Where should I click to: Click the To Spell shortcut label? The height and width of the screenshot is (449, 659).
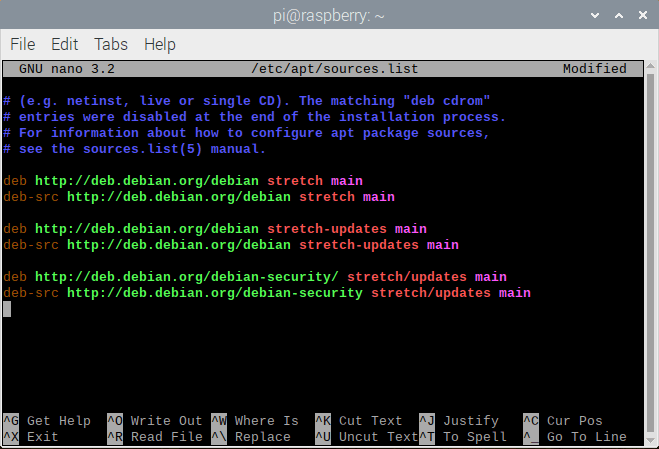tap(474, 437)
